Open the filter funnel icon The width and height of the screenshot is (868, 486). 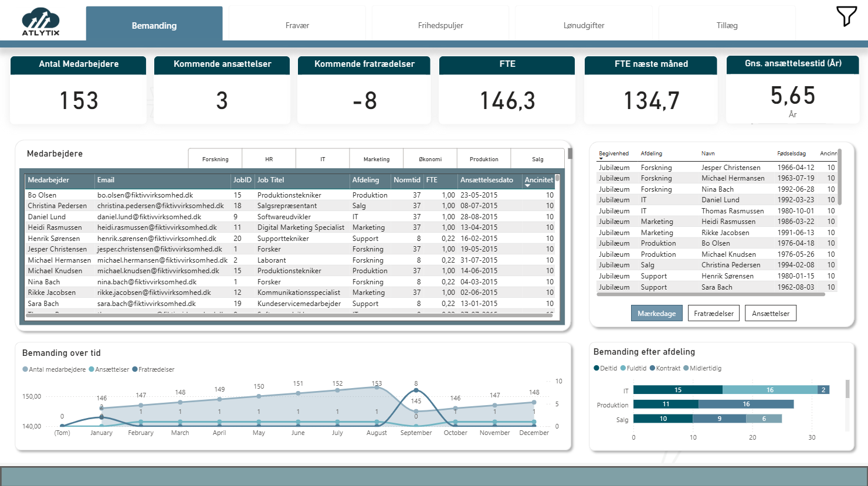(x=846, y=16)
